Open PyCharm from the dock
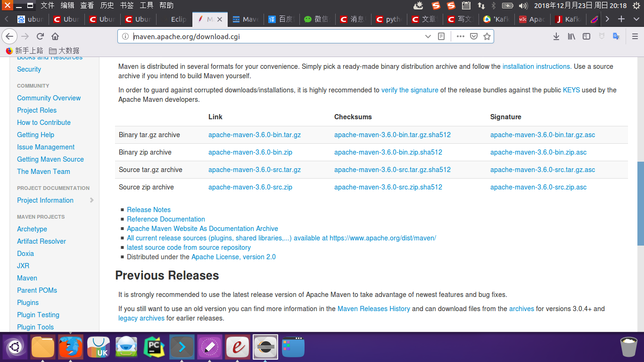 pos(154,347)
